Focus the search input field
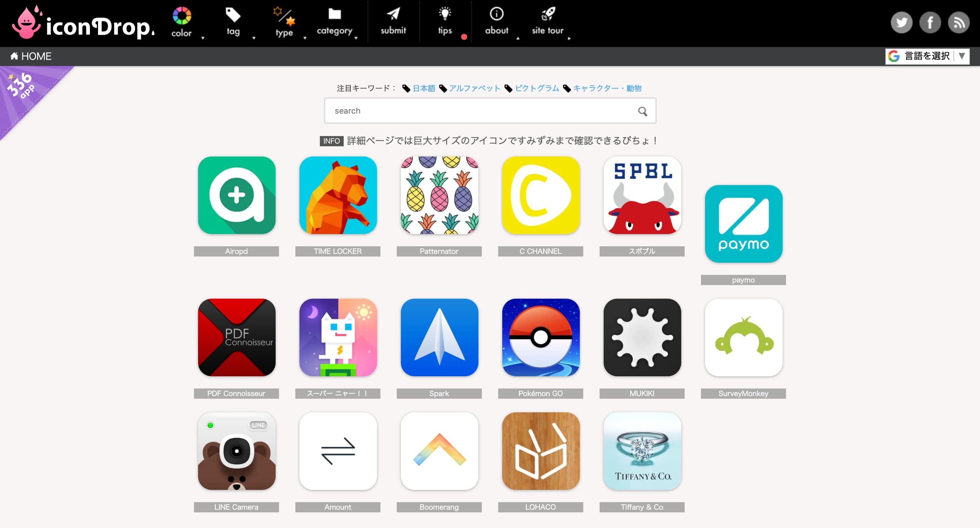 point(479,111)
